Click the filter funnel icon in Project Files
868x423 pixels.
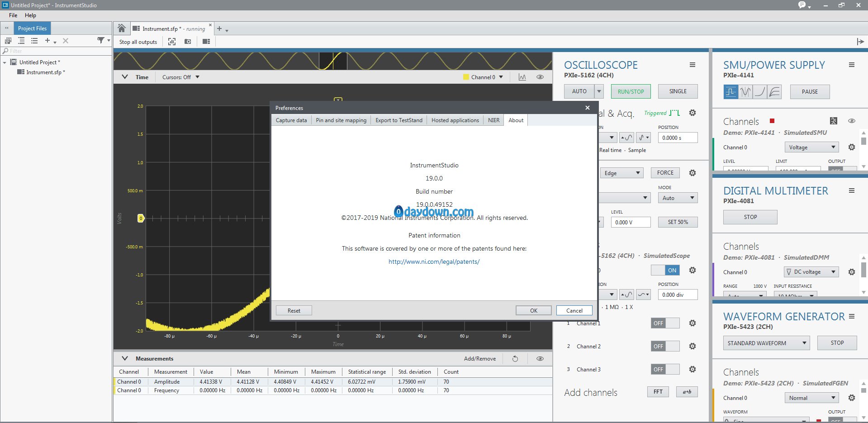click(x=101, y=41)
